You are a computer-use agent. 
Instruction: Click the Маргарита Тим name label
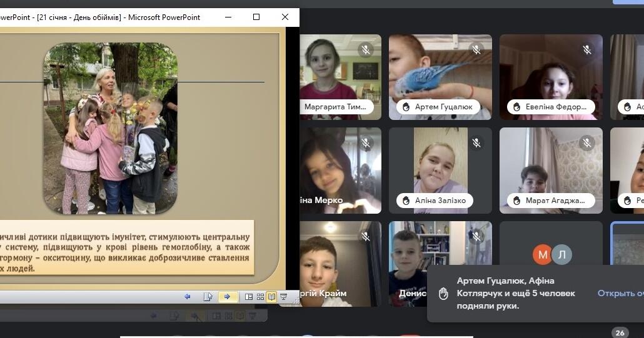(337, 107)
